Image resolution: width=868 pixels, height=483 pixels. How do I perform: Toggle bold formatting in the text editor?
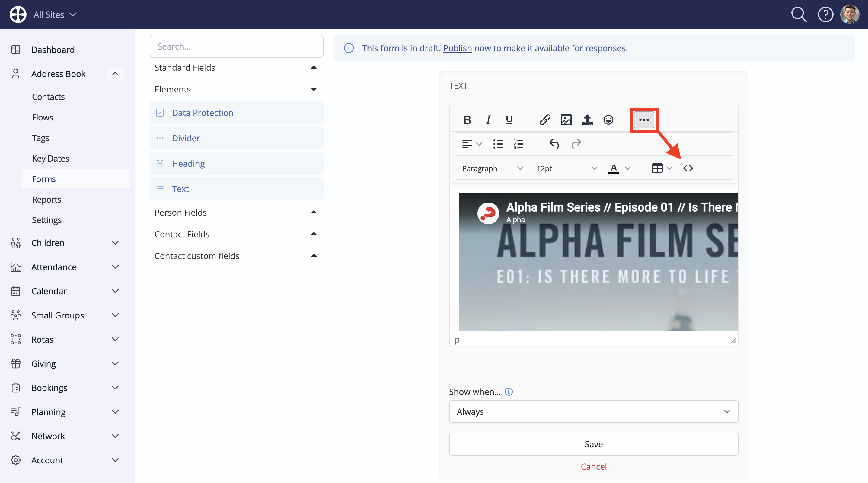[x=467, y=120]
